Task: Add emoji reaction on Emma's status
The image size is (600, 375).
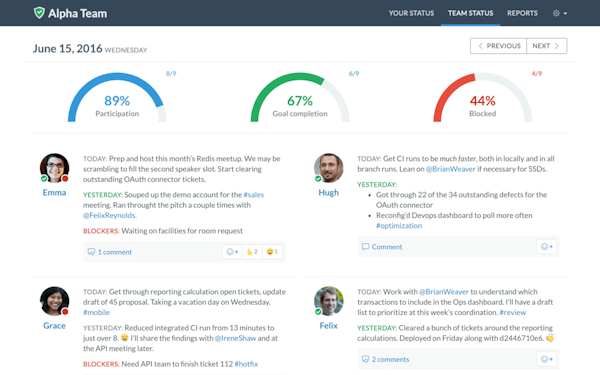Action: [x=232, y=252]
